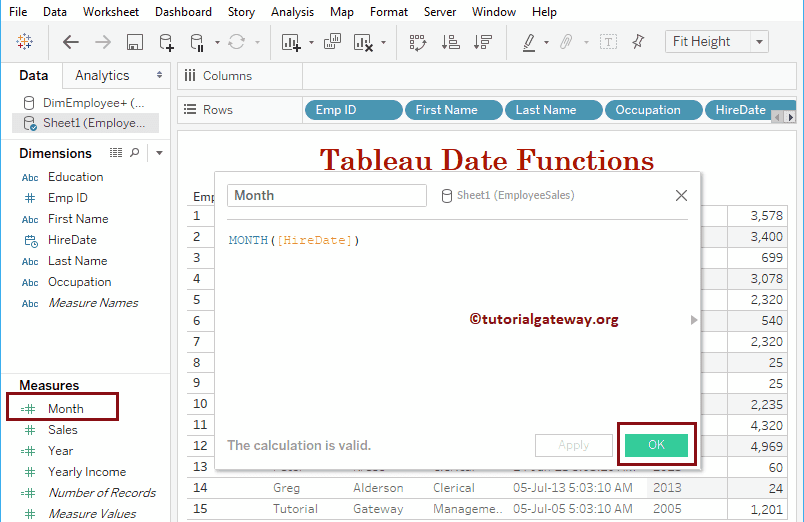804x522 pixels.
Task: Open the refresh icon dropdown arrow
Action: (x=257, y=43)
